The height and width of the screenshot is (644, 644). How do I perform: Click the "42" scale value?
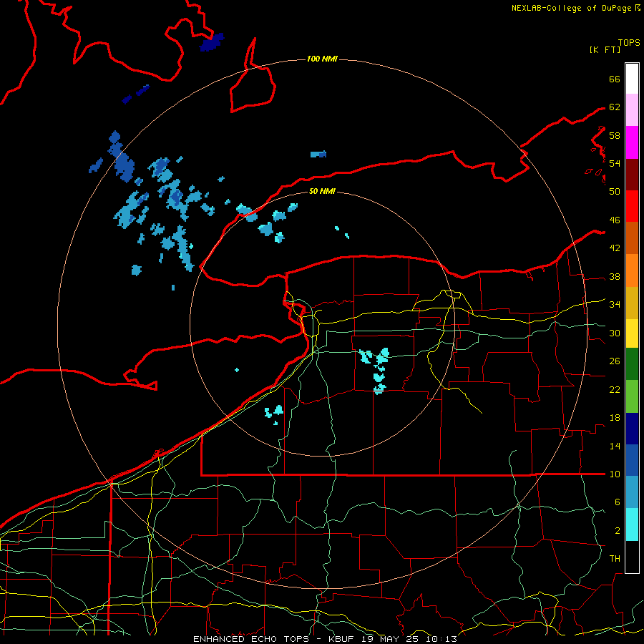[615, 248]
